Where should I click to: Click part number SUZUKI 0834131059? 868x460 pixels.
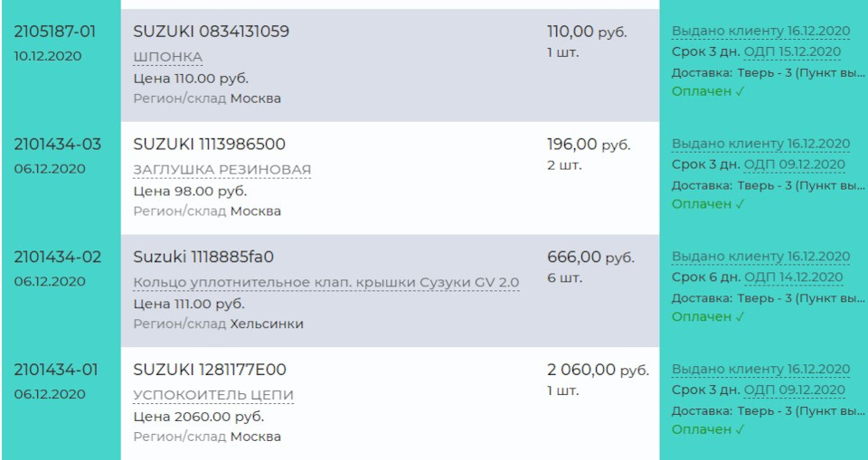[211, 32]
